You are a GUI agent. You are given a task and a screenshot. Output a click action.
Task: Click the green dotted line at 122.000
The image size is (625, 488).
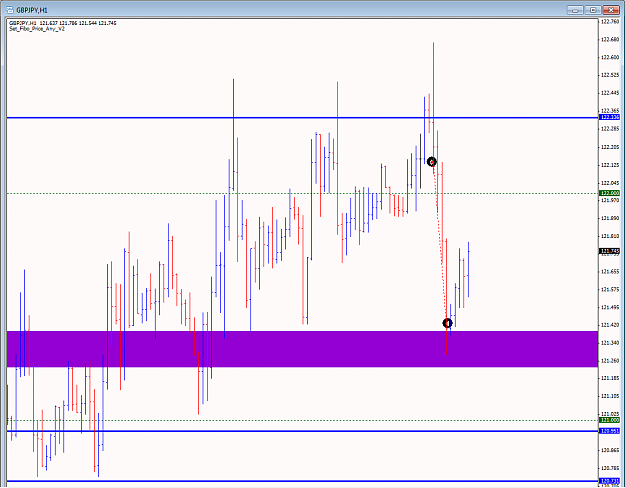pos(303,193)
